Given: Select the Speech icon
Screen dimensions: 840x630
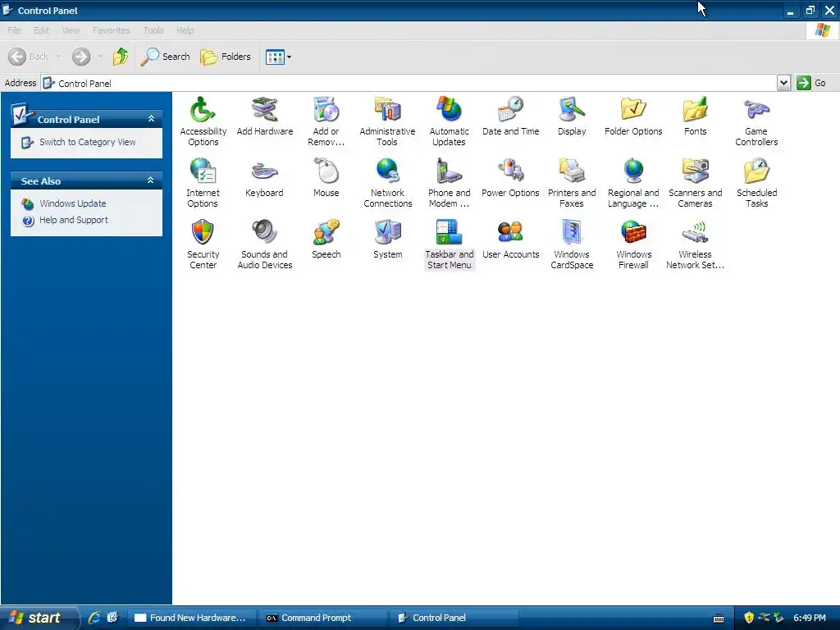Looking at the screenshot, I should (x=326, y=240).
